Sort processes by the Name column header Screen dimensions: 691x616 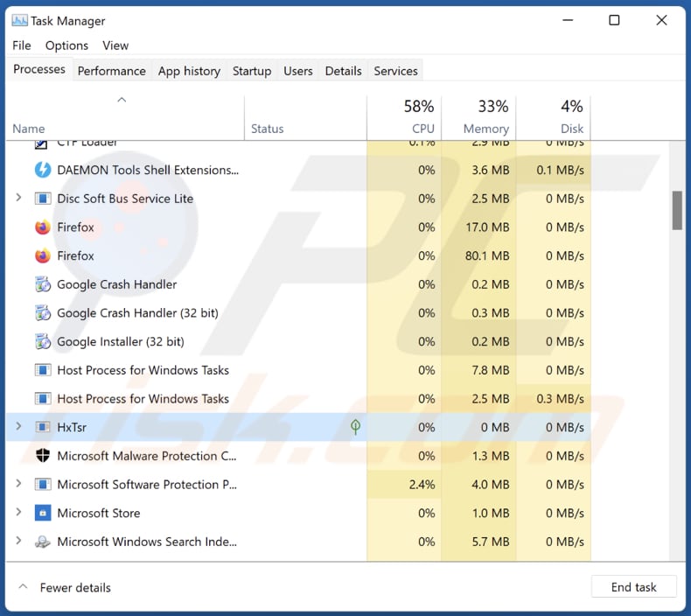125,118
